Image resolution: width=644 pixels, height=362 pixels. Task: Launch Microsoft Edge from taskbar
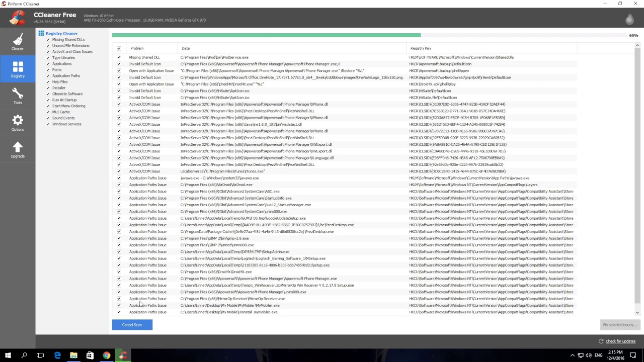[57, 355]
